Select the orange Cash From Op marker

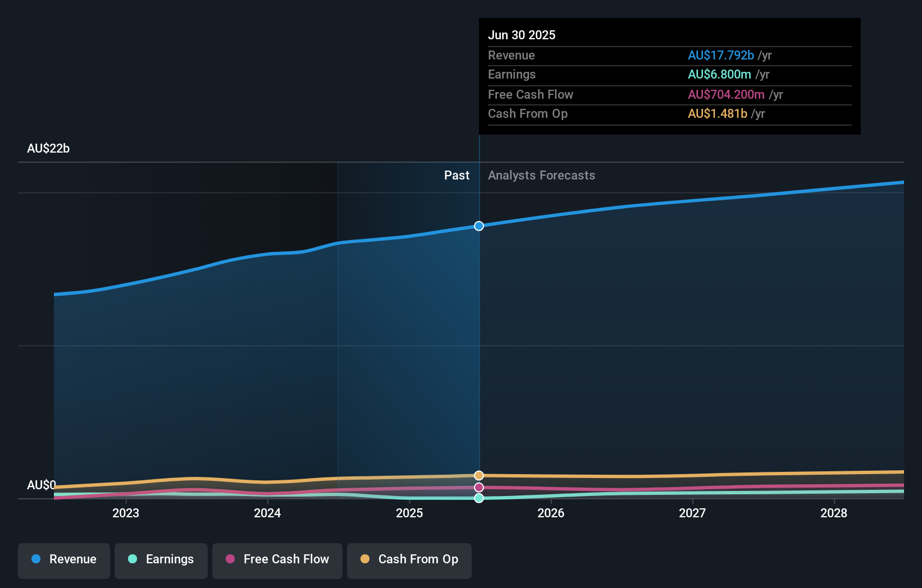478,475
